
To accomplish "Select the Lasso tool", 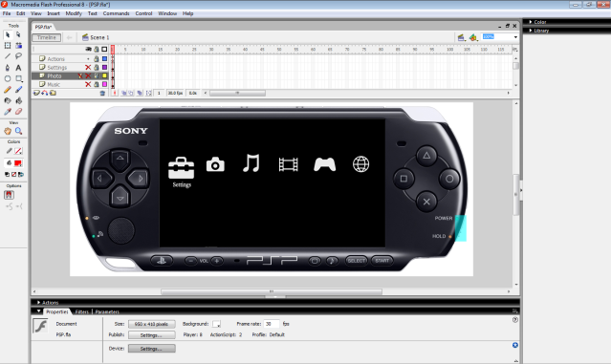I will (18, 56).
